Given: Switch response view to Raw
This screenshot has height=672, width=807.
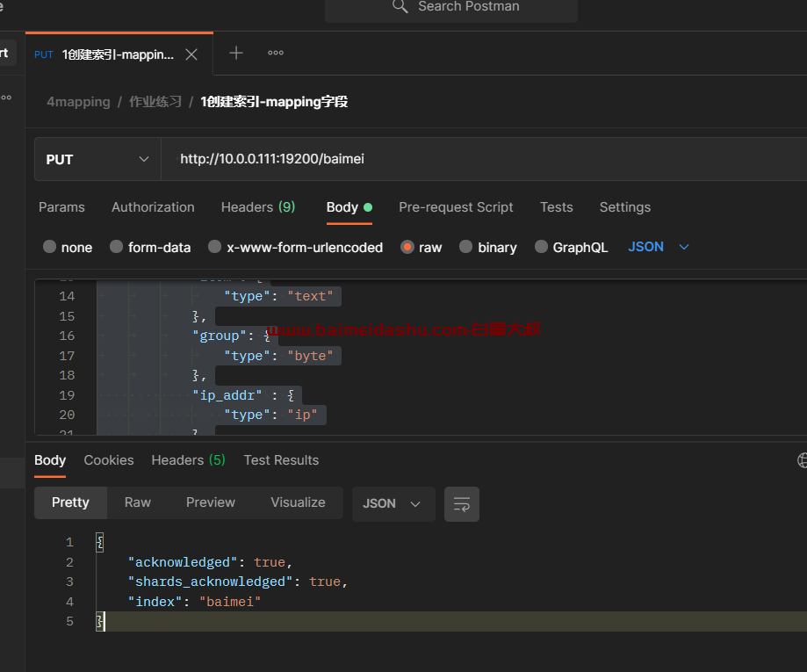Looking at the screenshot, I should pos(137,502).
